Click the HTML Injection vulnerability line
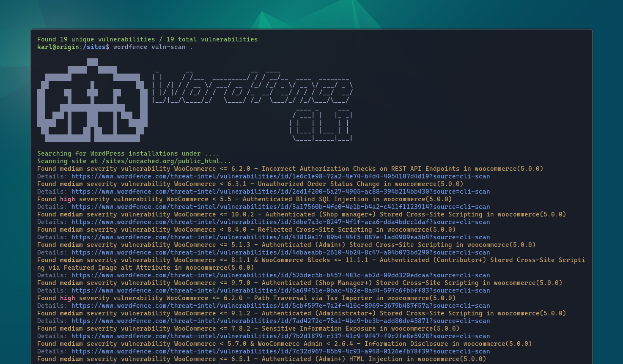 click(x=261, y=359)
